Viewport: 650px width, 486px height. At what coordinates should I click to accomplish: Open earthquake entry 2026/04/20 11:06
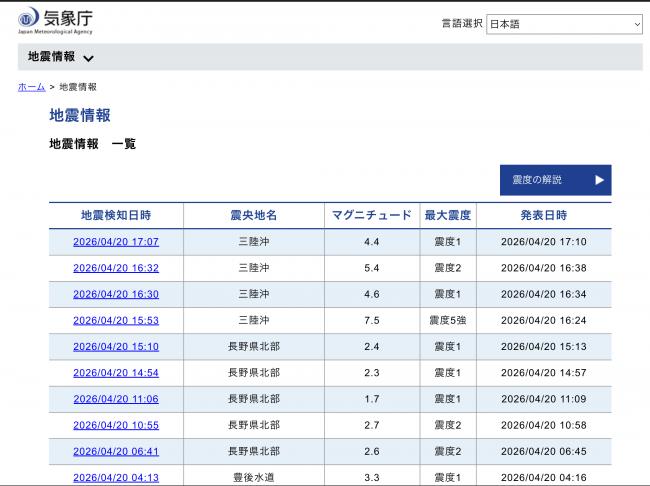pos(116,398)
